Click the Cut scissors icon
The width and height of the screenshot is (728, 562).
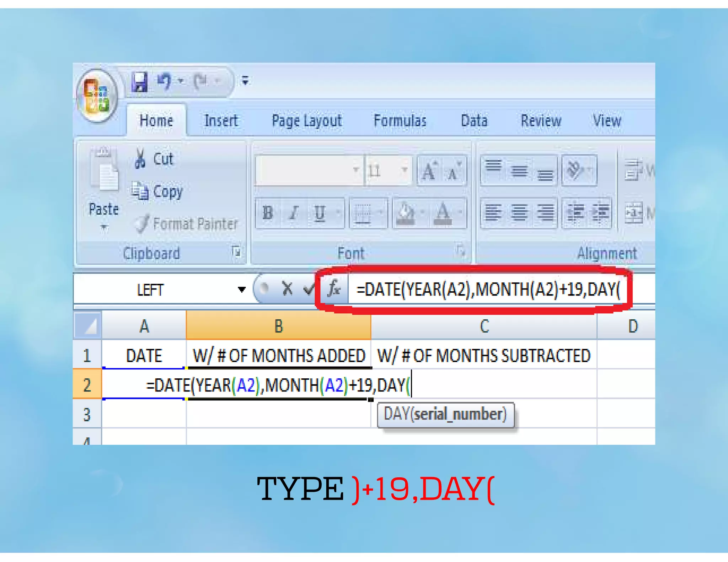pos(140,158)
